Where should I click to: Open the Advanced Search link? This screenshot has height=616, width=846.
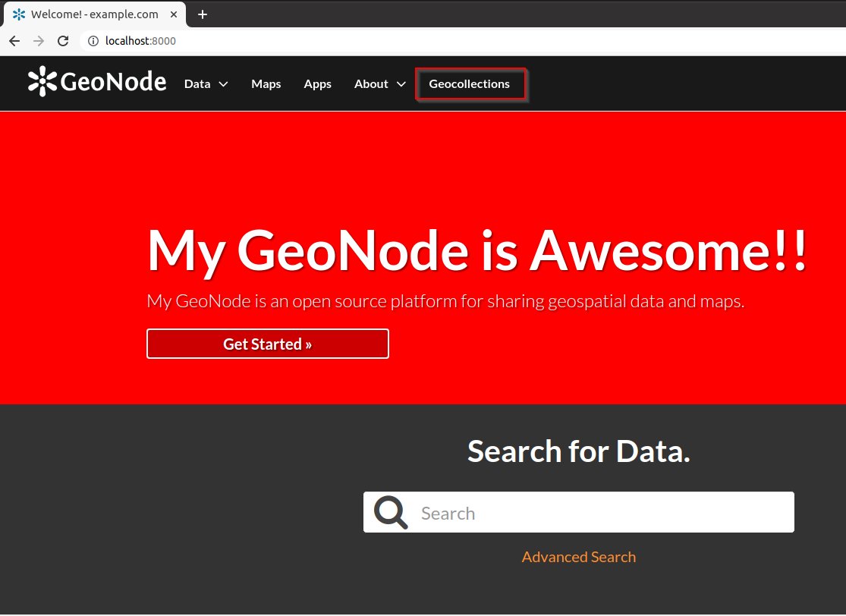[578, 557]
